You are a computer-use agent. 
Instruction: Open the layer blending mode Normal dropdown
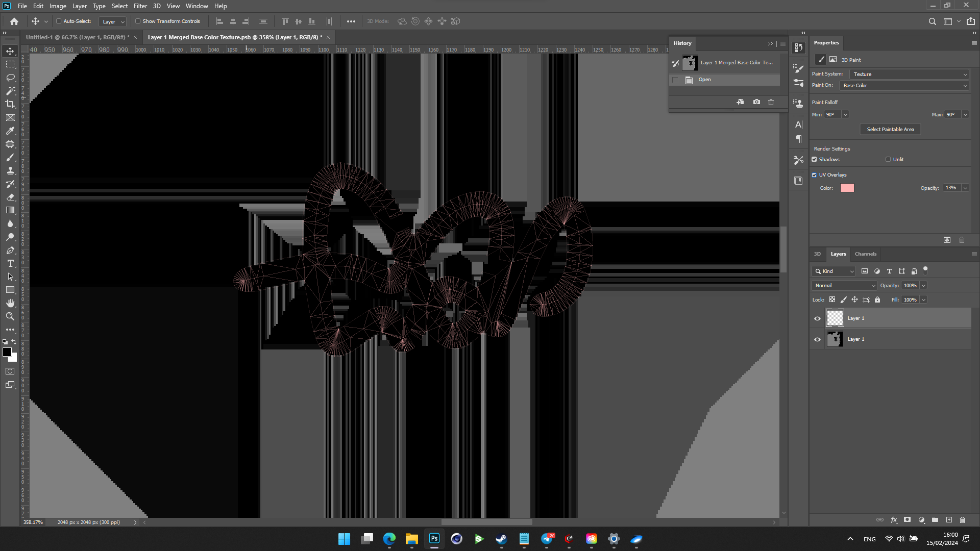[x=844, y=285]
